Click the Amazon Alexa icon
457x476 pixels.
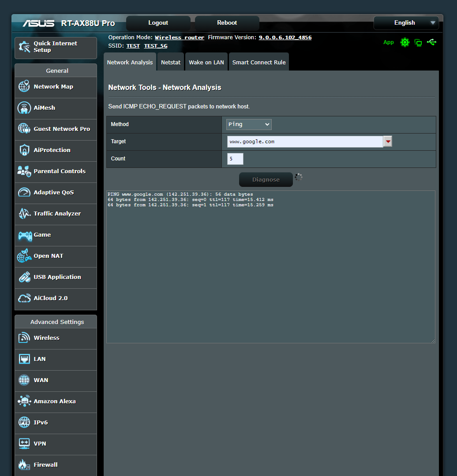(24, 401)
